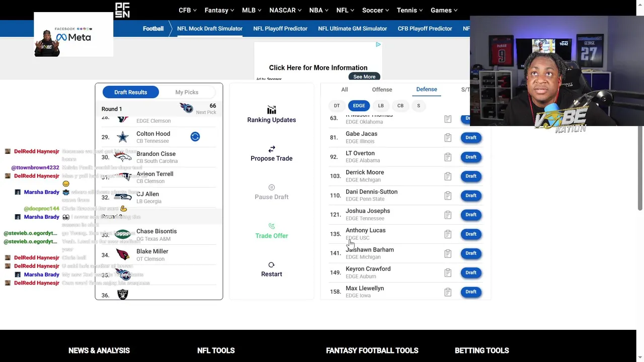The image size is (644, 362).
Task: Open Max Llewellyn clipboard icon
Action: pyautogui.click(x=448, y=292)
